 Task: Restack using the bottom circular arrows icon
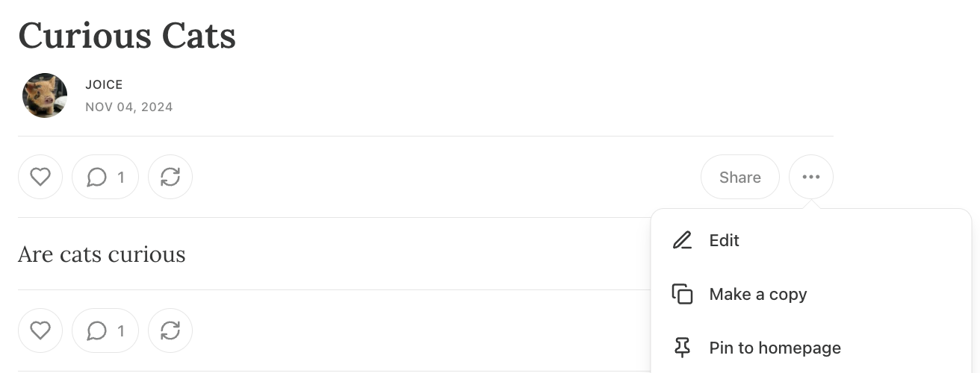170,330
